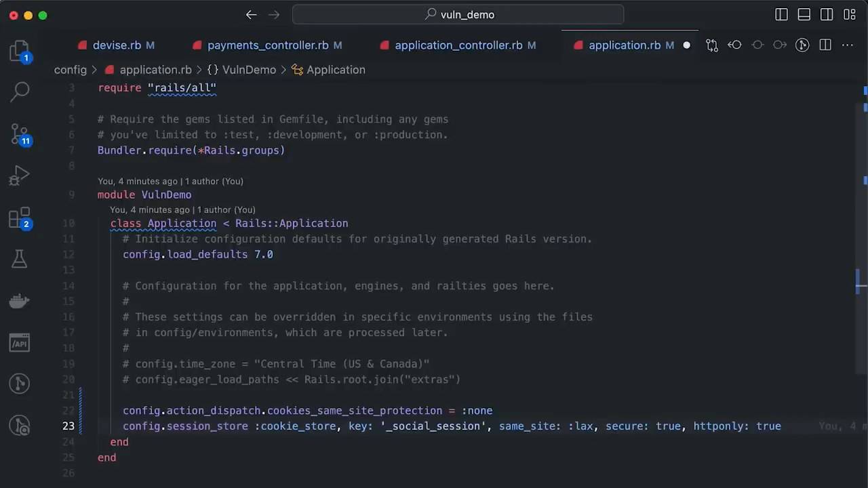Toggle the secondary side bar layout icon
Viewport: 868px width, 488px height.
pyautogui.click(x=827, y=14)
